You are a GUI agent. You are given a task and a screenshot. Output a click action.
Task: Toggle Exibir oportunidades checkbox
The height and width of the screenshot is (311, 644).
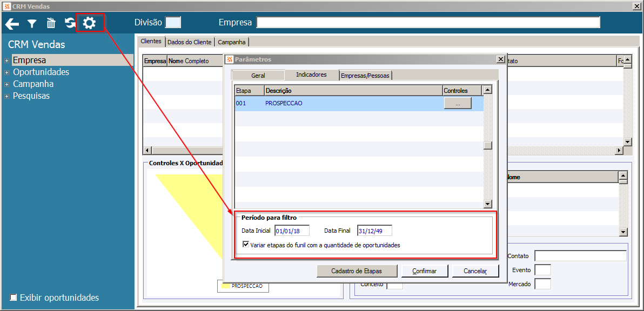pyautogui.click(x=14, y=298)
